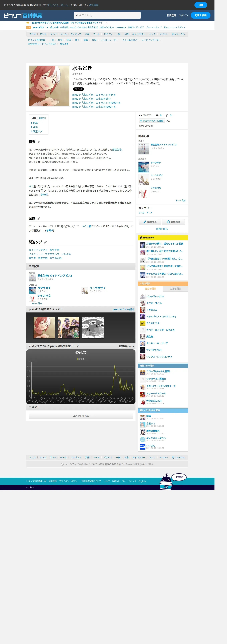Open カミキヒカル article thumbnail icon
227x644 pixels.
pos(143,324)
